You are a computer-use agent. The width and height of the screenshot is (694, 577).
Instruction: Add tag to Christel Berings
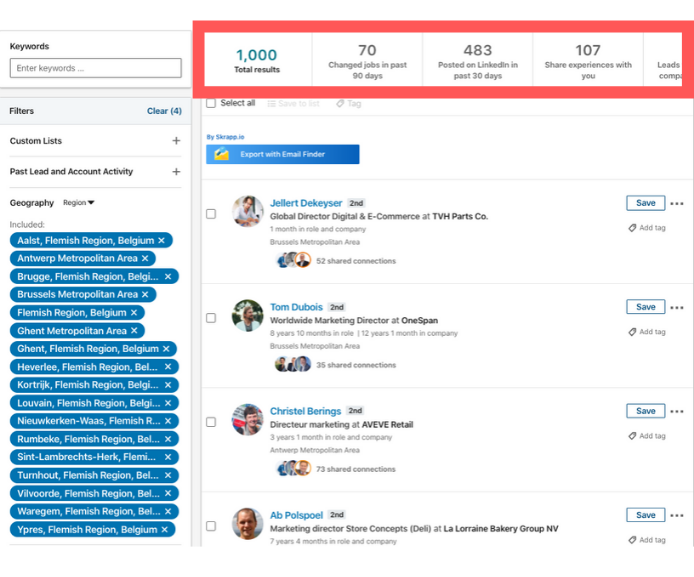647,436
